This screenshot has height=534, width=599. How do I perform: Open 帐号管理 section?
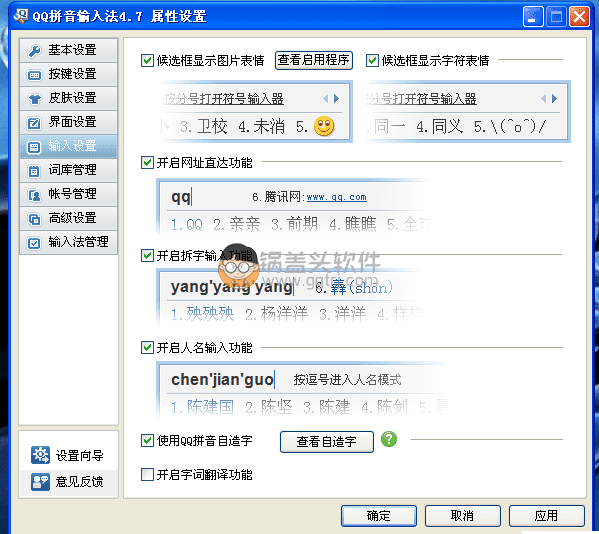[x=68, y=194]
